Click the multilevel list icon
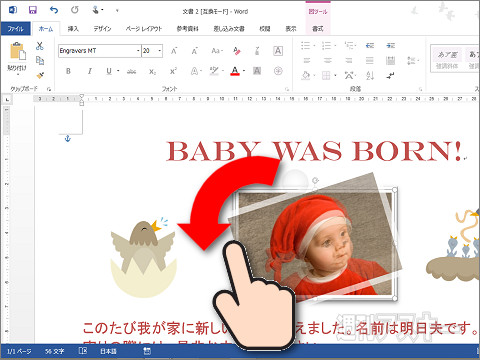The image size is (480, 360). coord(349,45)
